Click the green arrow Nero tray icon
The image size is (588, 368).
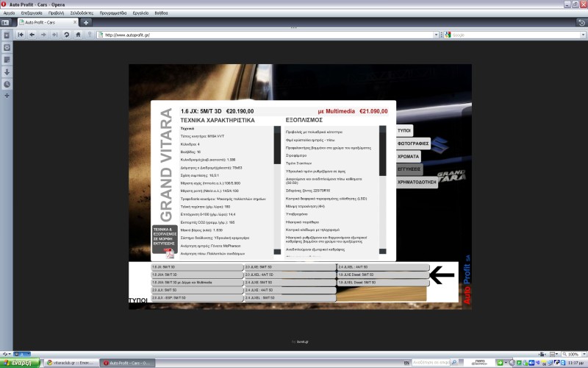[500, 363]
